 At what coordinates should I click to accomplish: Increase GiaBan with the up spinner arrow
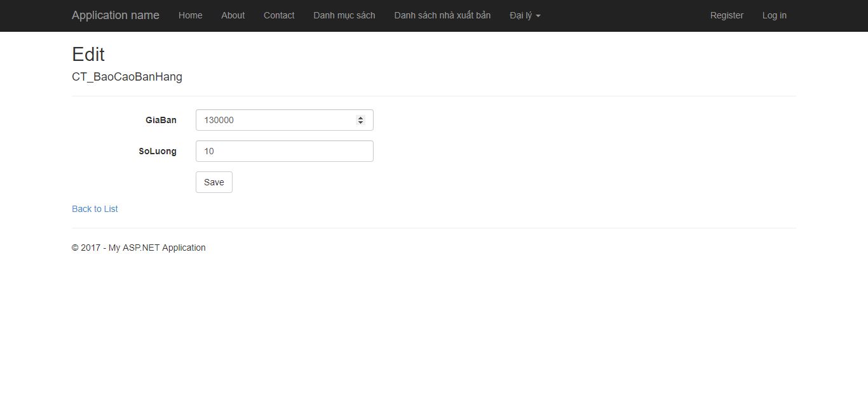[361, 117]
